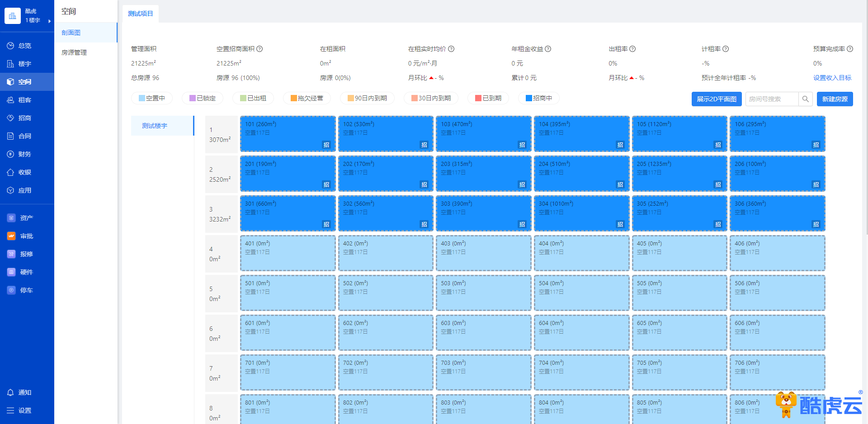Image resolution: width=868 pixels, height=424 pixels.
Task: Toggle 已锁定 status filter
Action: pos(203,98)
